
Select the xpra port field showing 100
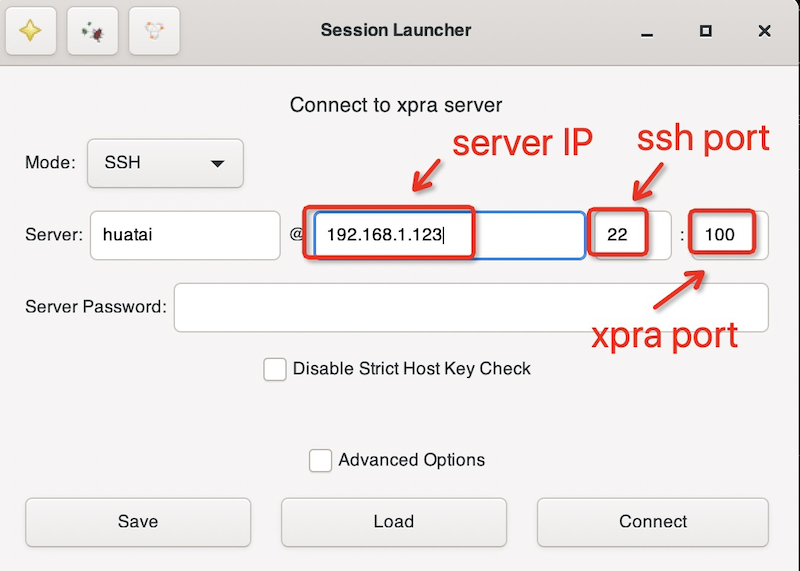click(729, 235)
